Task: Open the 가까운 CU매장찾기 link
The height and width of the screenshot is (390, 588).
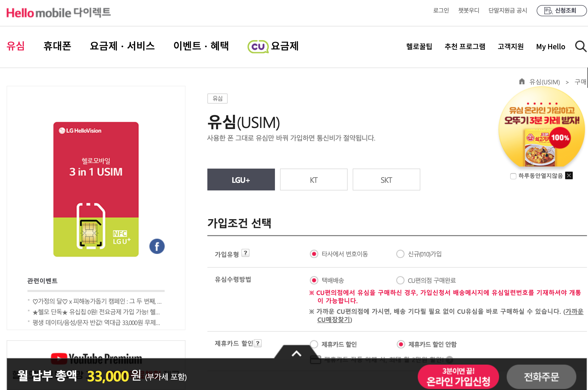Action: [x=335, y=320]
